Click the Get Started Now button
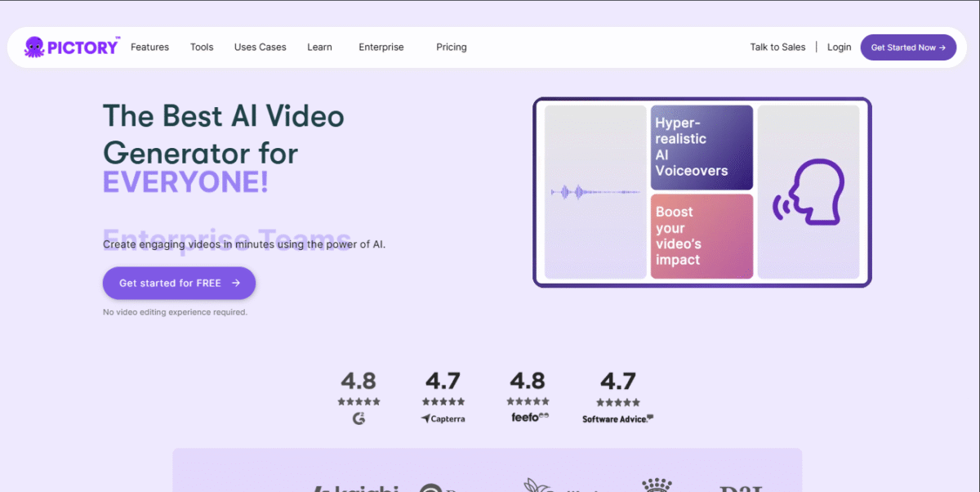 point(908,47)
